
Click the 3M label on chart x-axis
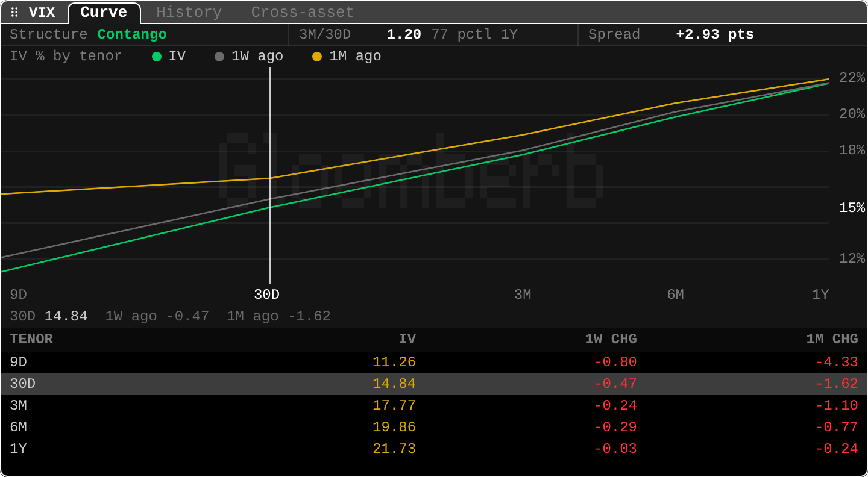pyautogui.click(x=523, y=295)
